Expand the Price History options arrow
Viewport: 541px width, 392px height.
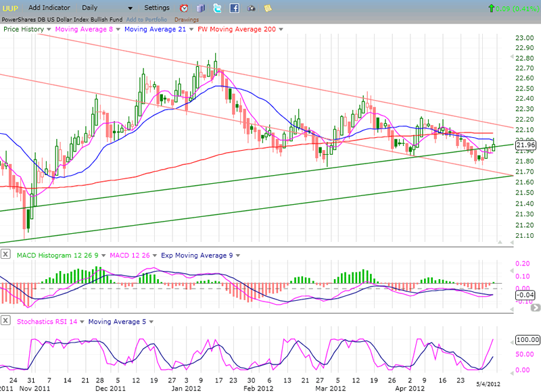point(49,30)
